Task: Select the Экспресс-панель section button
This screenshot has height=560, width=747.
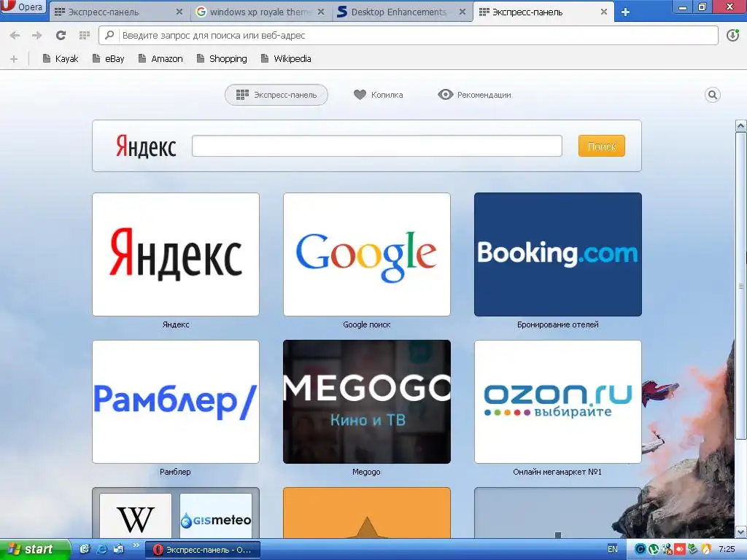Action: pos(276,95)
